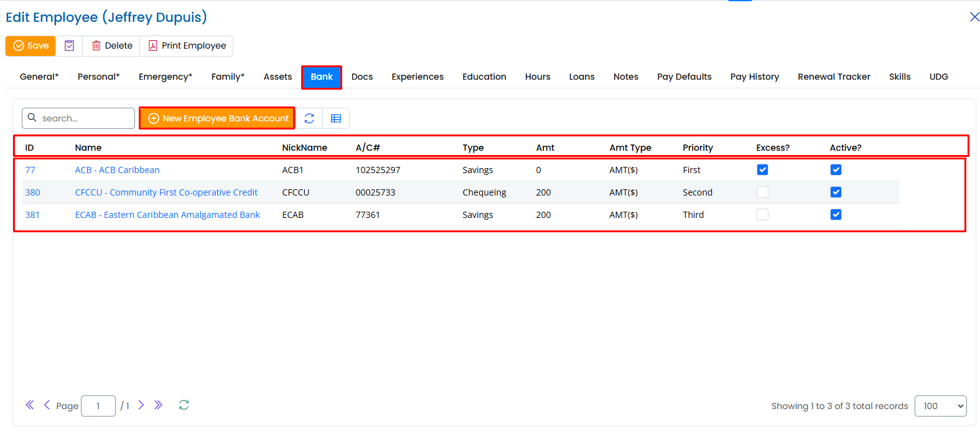Open the records-per-page dropdown showing 100
This screenshot has height=434, width=980.
click(x=940, y=406)
